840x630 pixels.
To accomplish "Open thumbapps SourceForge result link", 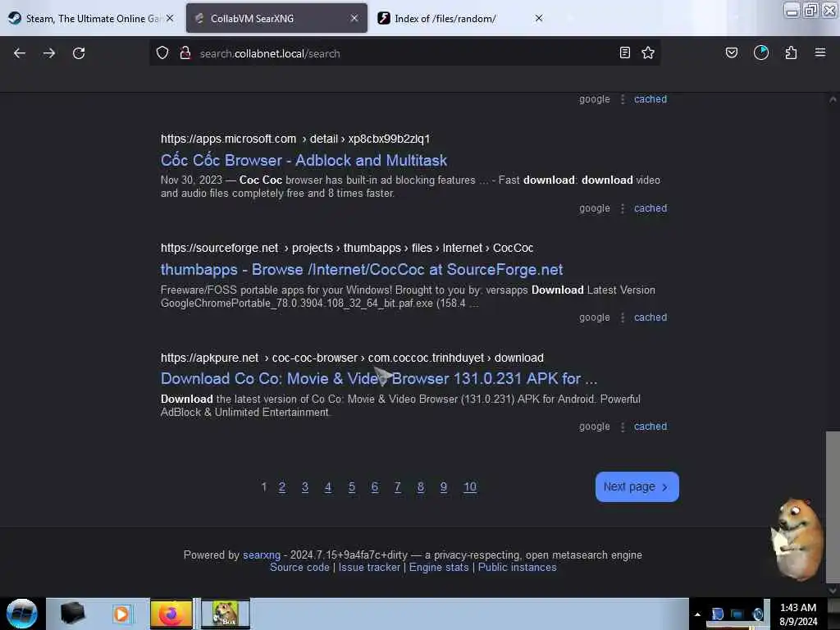I will [362, 269].
